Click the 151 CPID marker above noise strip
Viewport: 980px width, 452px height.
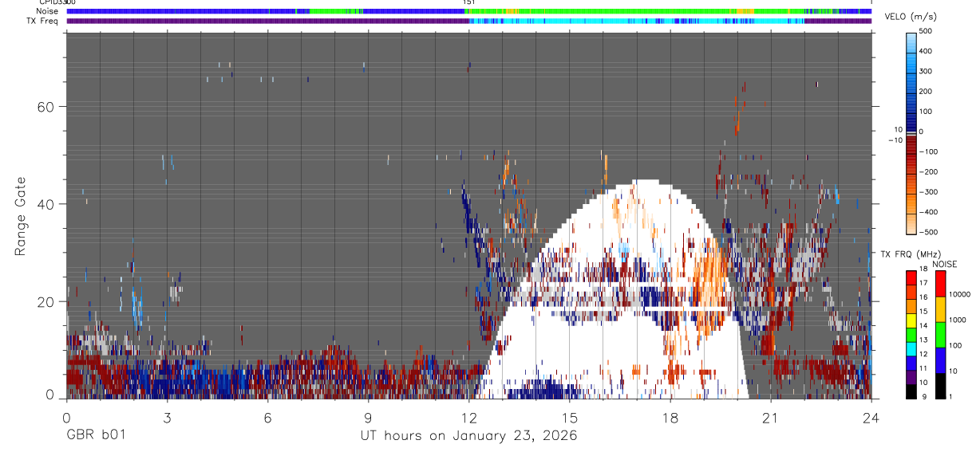pyautogui.click(x=469, y=3)
